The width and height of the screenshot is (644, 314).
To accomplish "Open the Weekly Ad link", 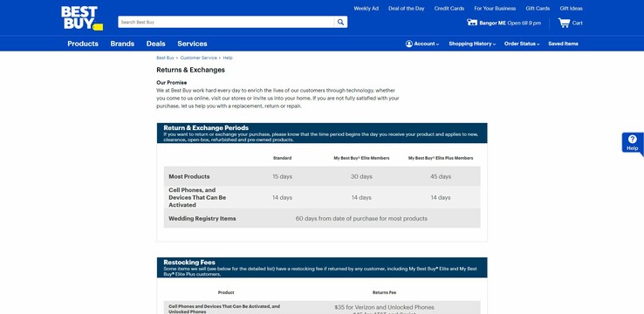I will coord(366,8).
